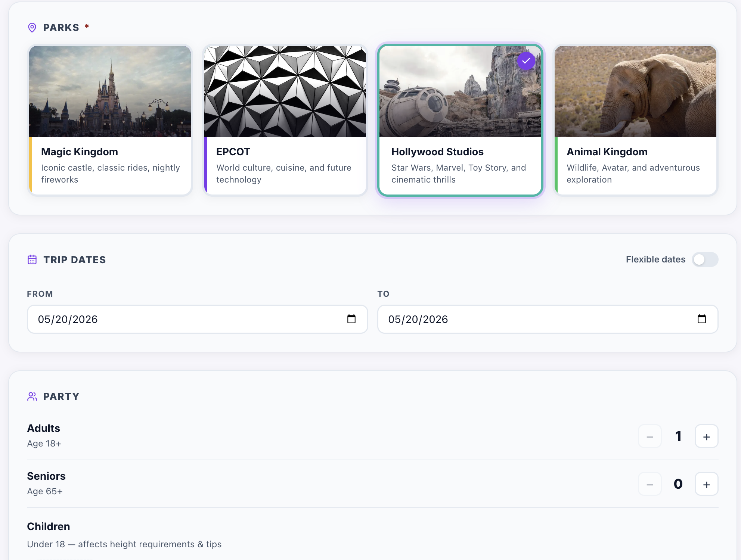
Task: Click the Hollywood Studios title text
Action: coord(437,152)
